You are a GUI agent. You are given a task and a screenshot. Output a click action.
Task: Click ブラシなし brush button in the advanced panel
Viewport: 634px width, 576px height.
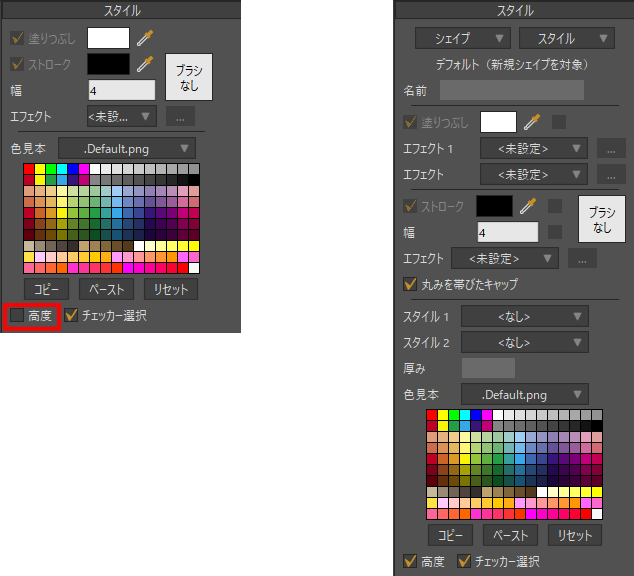tap(601, 220)
